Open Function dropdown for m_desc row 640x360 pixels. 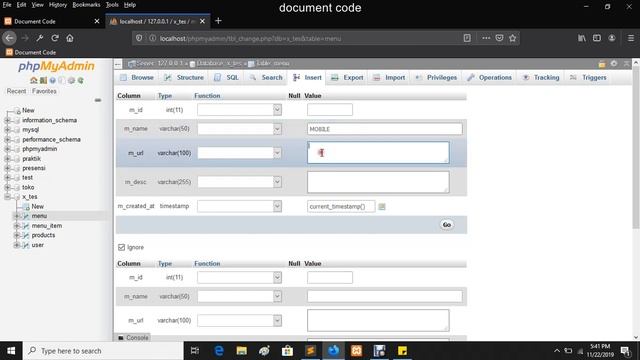pyautogui.click(x=239, y=182)
